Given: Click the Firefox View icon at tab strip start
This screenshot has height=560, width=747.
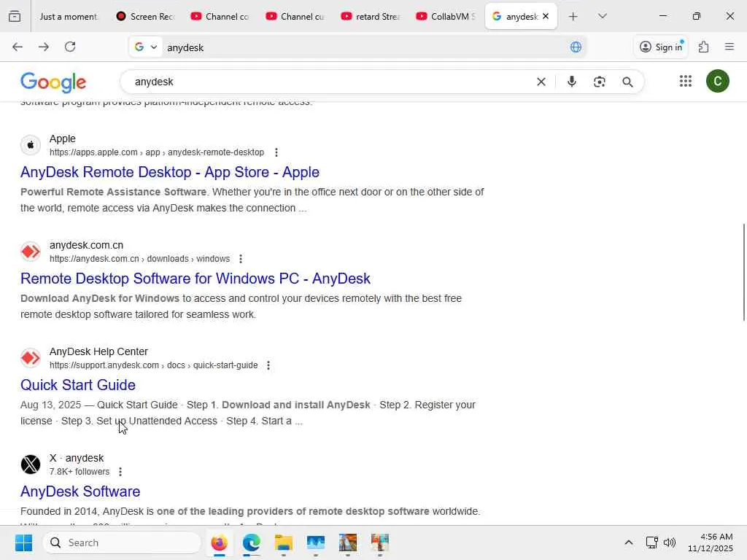Looking at the screenshot, I should point(15,16).
